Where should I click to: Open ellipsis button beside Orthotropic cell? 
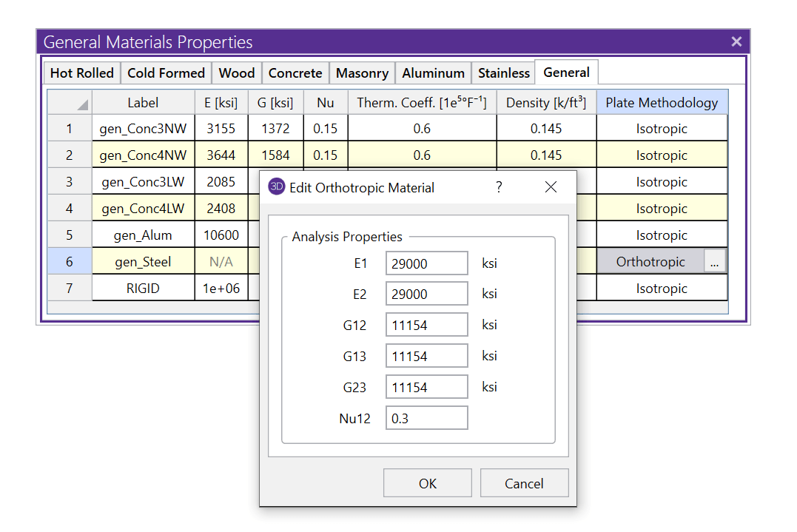coord(714,262)
